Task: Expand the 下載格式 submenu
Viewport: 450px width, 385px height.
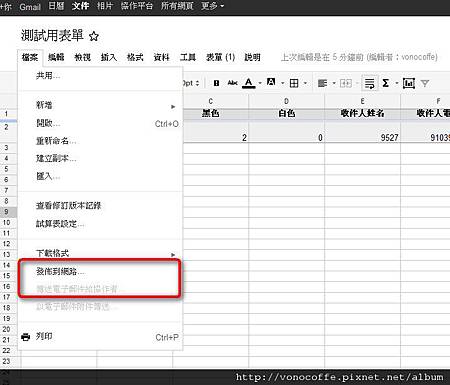Action: [100, 253]
